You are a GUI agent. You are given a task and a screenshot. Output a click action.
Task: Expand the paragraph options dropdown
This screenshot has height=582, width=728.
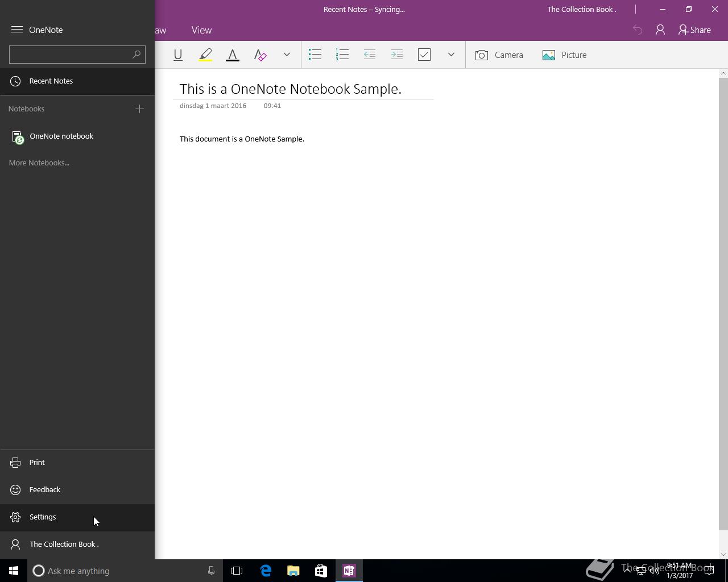point(451,55)
